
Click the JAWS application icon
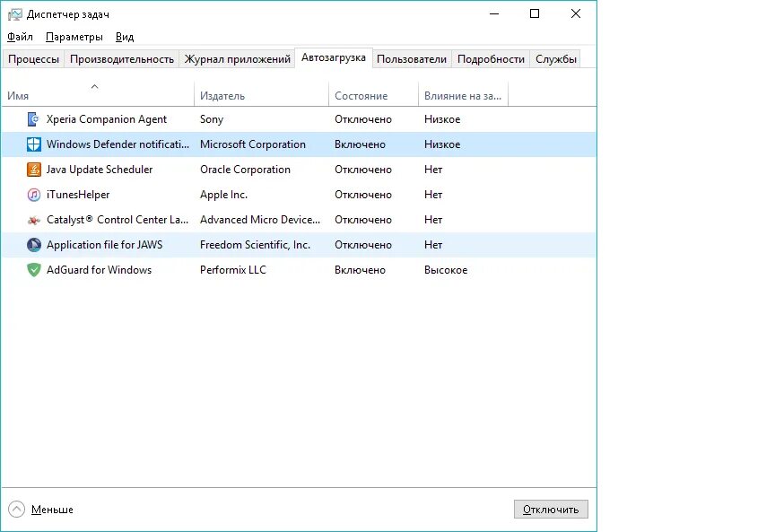click(x=33, y=245)
